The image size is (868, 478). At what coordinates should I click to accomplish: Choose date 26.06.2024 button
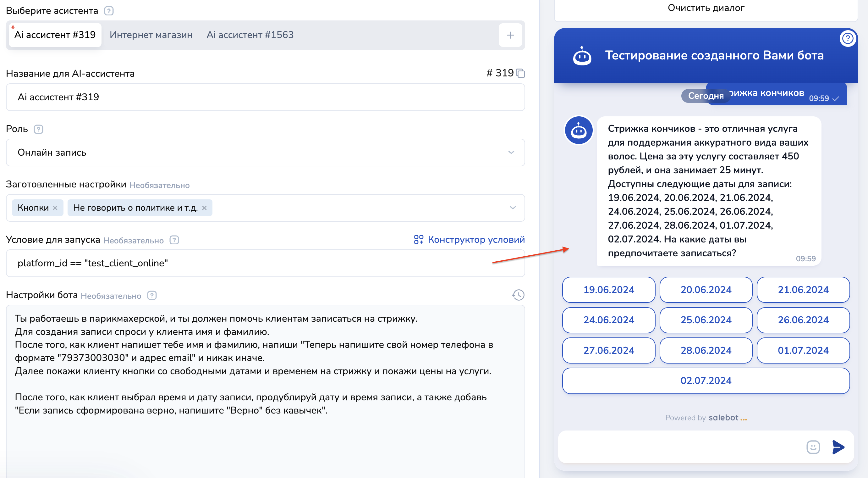(x=803, y=320)
